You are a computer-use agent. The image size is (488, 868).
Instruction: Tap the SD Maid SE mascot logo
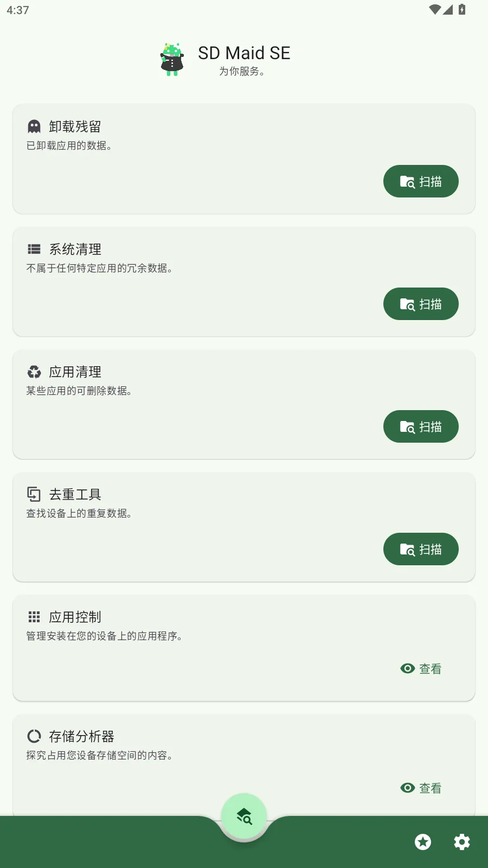click(172, 59)
